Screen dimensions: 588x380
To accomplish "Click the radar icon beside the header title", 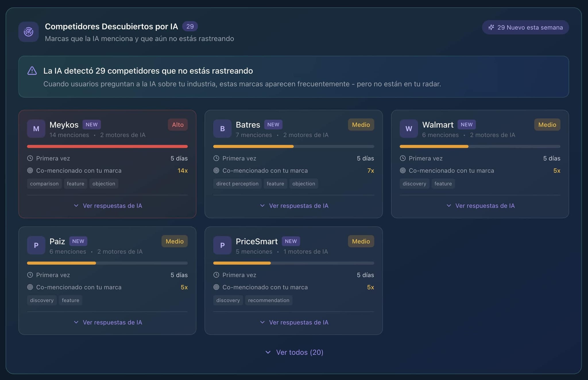I will [28, 32].
